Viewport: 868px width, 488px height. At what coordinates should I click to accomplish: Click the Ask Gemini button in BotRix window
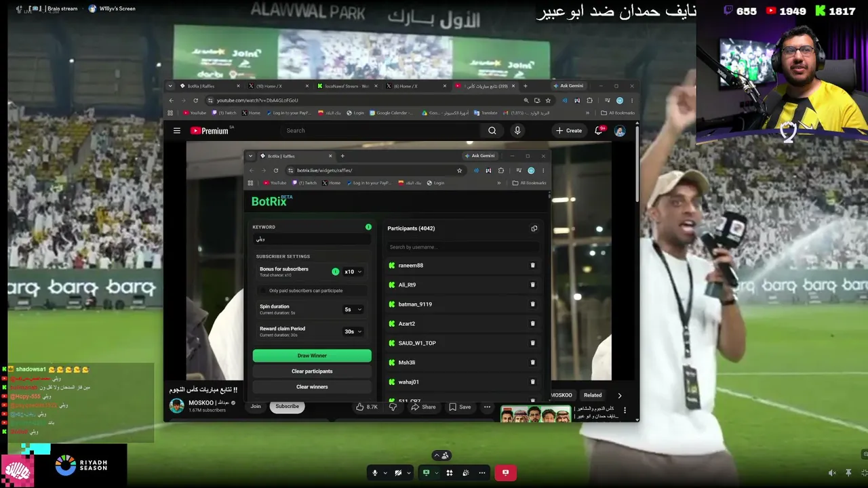click(x=479, y=156)
